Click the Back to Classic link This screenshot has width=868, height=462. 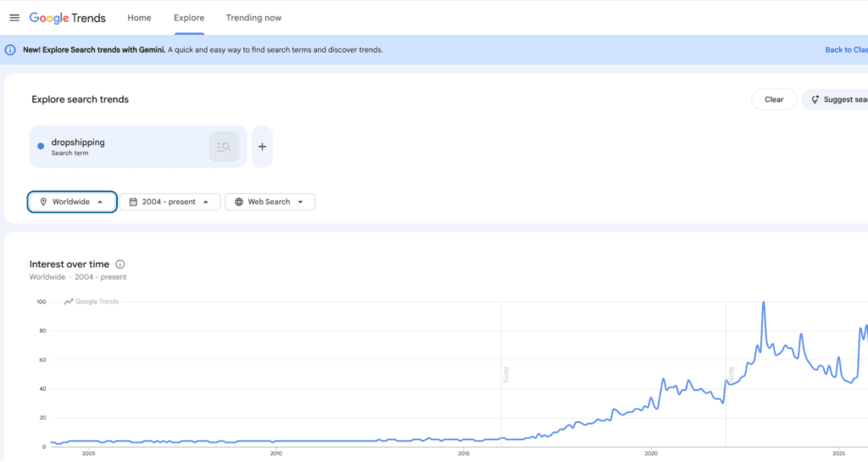tap(847, 50)
